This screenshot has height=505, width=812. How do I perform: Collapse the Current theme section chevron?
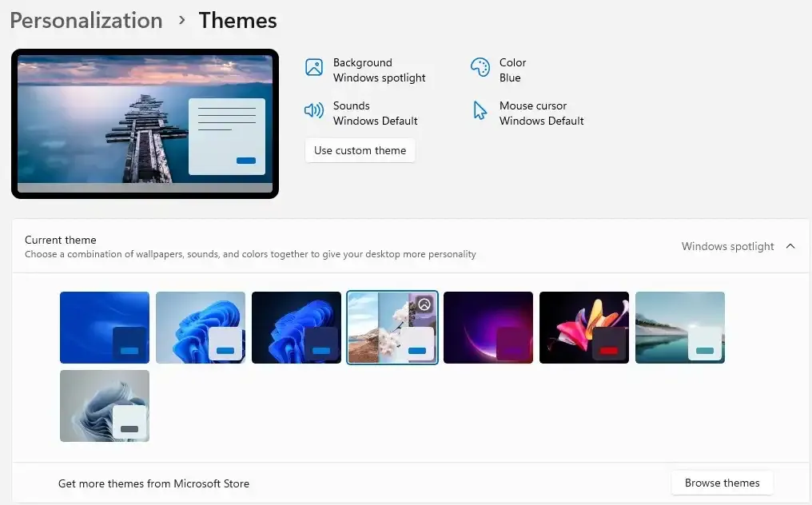coord(790,246)
